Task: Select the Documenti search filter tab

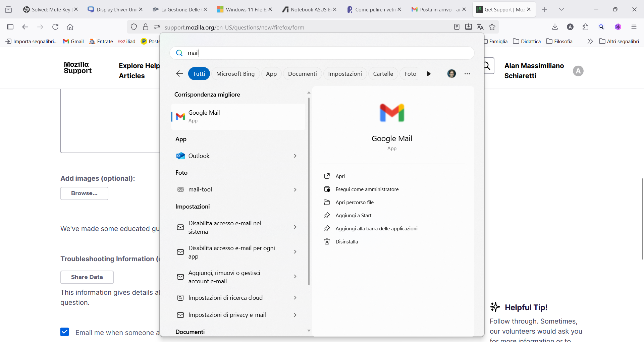Action: [x=302, y=74]
